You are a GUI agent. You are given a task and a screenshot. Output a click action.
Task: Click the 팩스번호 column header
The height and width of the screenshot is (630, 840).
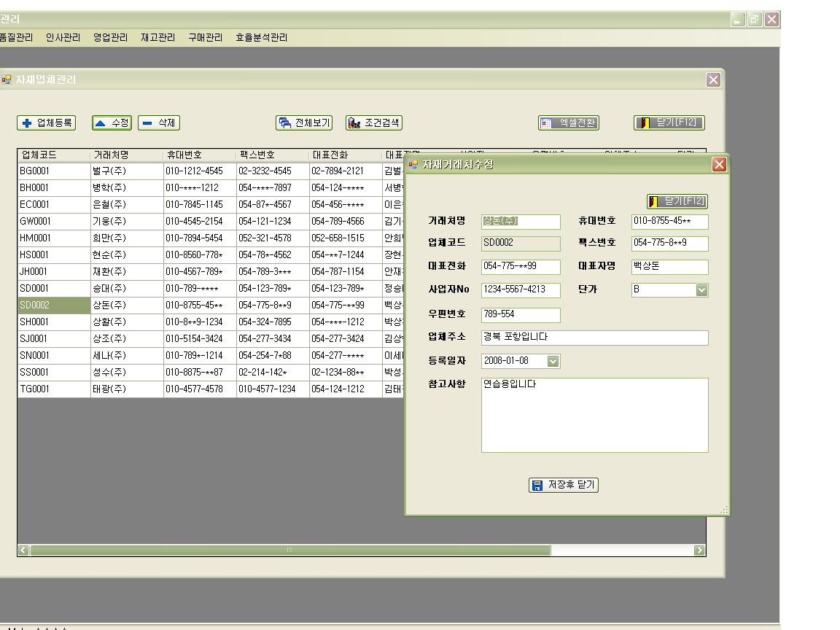[x=273, y=155]
